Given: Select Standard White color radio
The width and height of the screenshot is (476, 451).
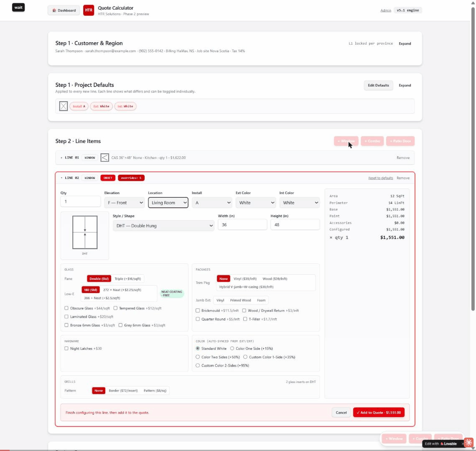Looking at the screenshot, I should tap(198, 348).
